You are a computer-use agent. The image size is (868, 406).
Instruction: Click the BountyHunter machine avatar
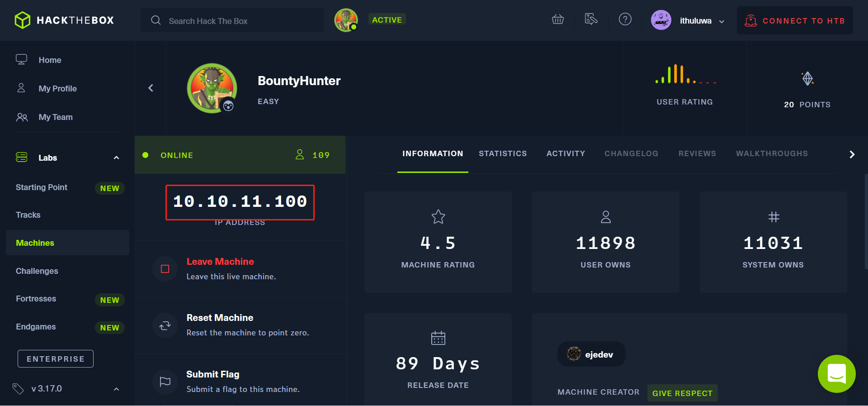[x=212, y=88]
